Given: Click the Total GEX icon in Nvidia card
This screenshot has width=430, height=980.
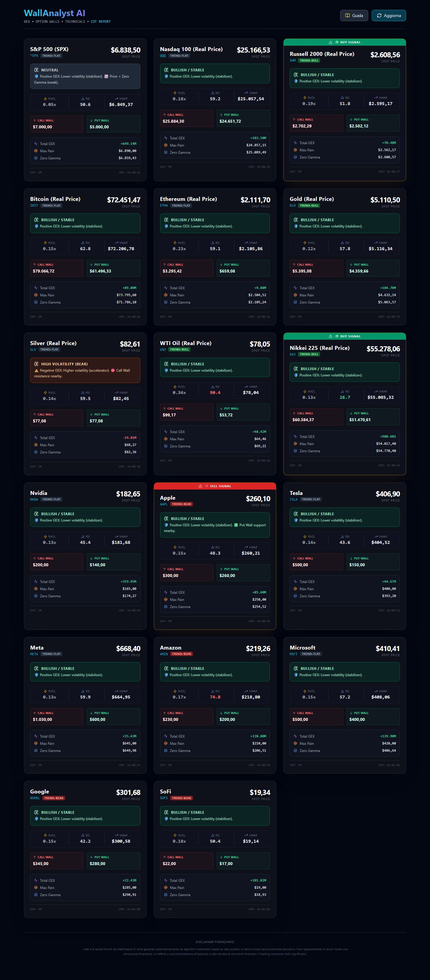Looking at the screenshot, I should tap(36, 581).
